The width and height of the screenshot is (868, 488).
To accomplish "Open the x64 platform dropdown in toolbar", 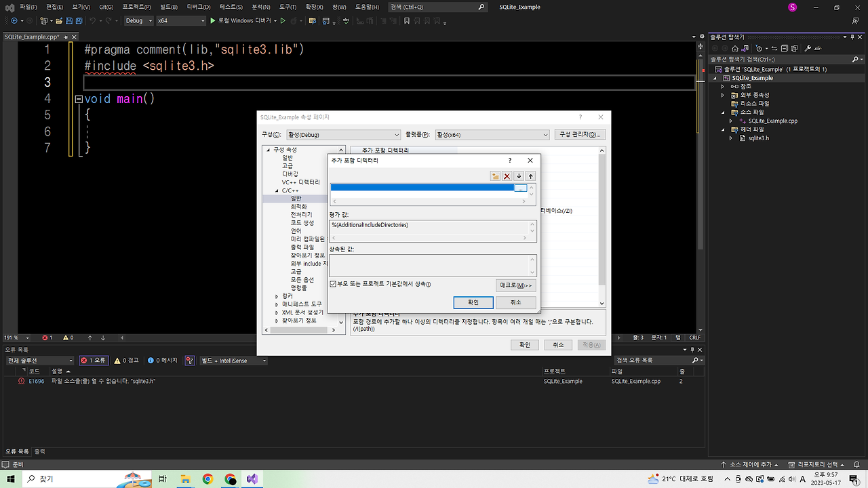I will click(x=180, y=21).
